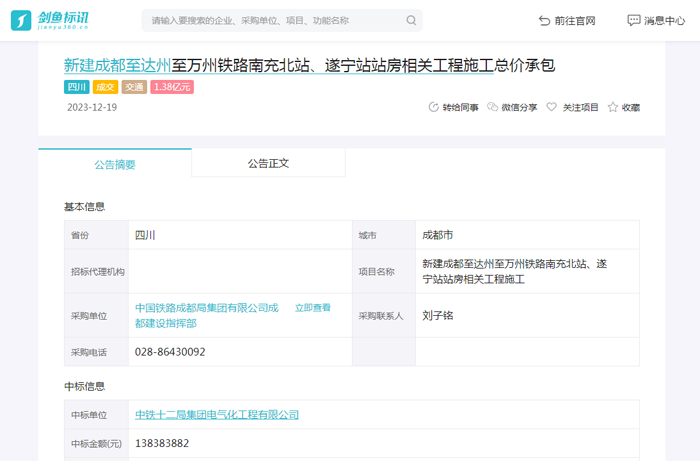Click the yellow 成交 tag
The image size is (700, 461).
tap(106, 87)
